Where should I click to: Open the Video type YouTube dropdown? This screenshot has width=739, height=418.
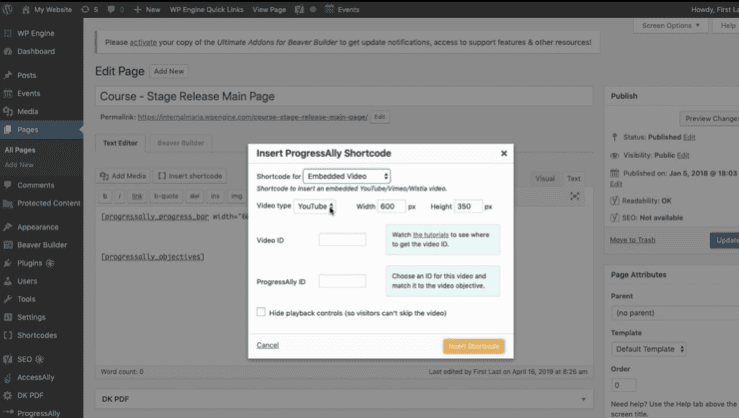[x=314, y=206]
